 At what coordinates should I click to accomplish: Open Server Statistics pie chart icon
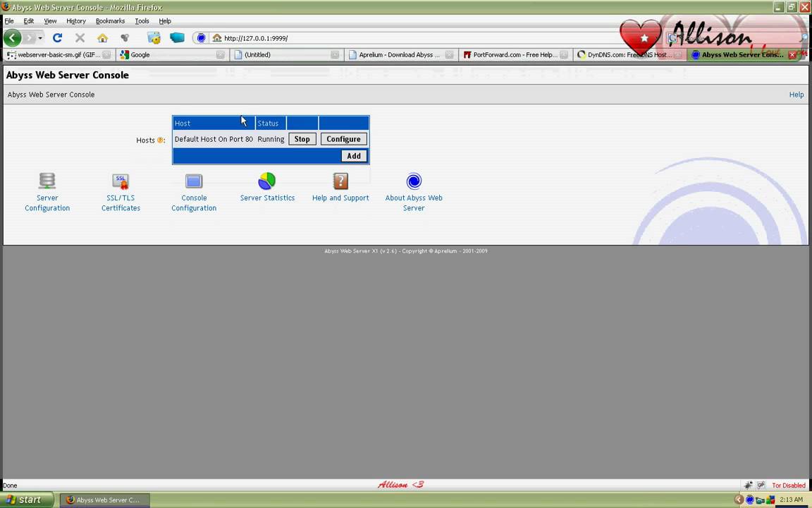point(267,181)
